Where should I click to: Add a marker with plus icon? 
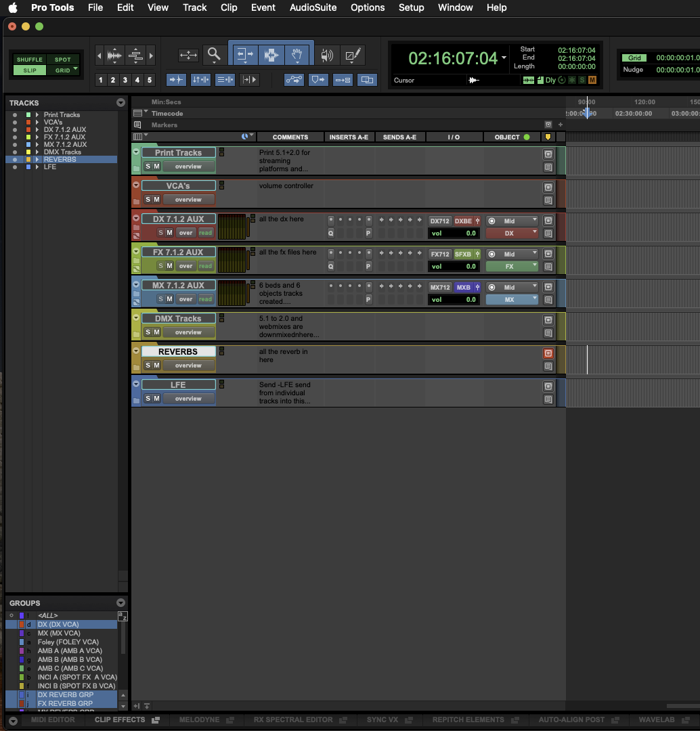[561, 125]
